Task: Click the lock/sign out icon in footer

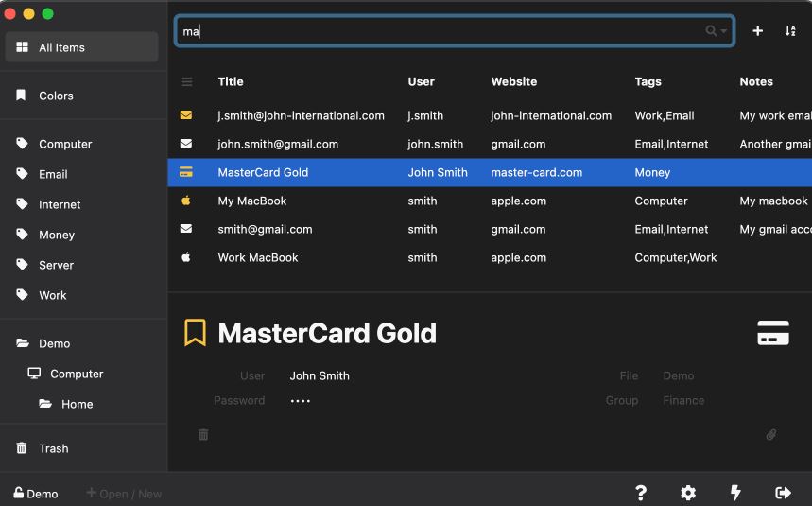Action: point(783,493)
